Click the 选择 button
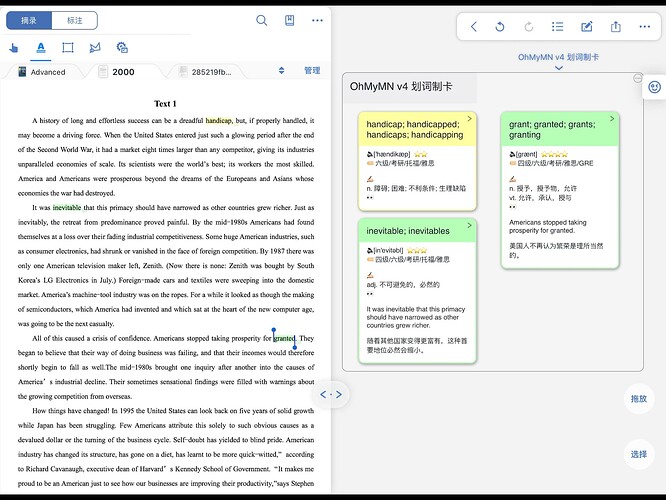This screenshot has height=500, width=666. point(638,454)
